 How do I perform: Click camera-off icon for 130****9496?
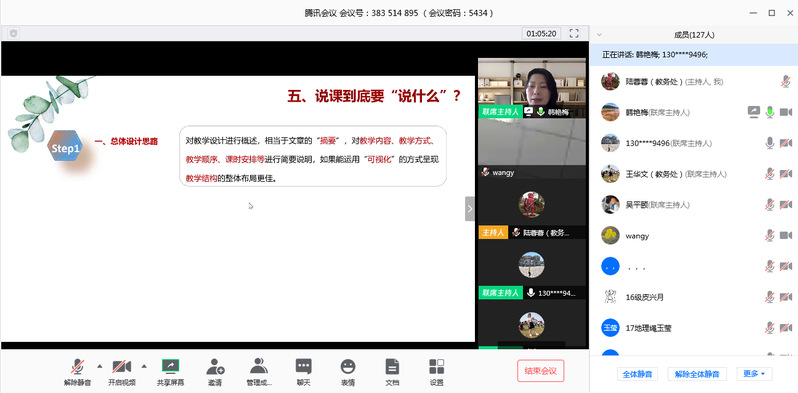[x=786, y=143]
